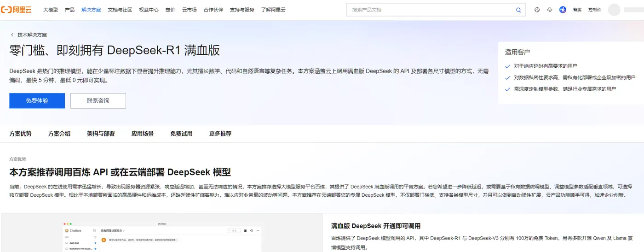Switch to the 方案介绍 tab
Image resolution: width=644 pixels, height=252 pixels.
click(x=59, y=134)
